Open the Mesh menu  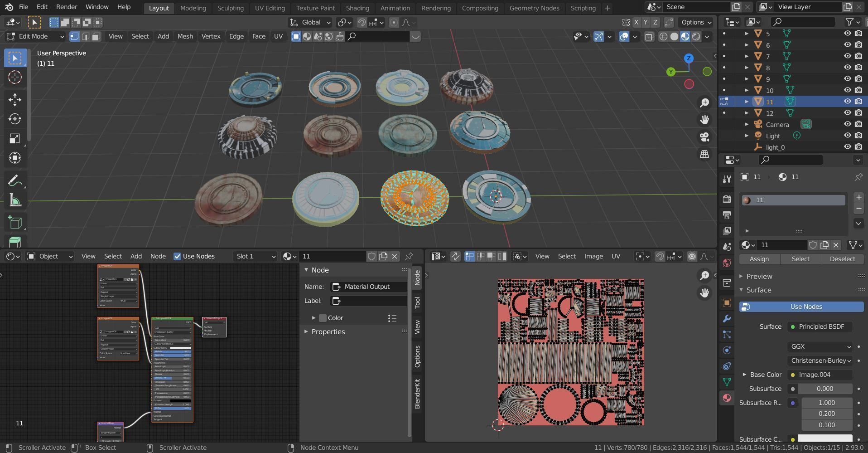point(185,36)
